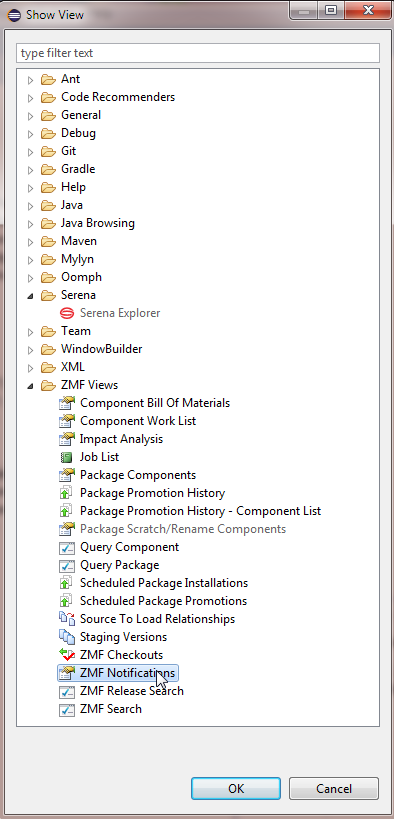
Task: Select the Query Package view
Action: pos(119,565)
